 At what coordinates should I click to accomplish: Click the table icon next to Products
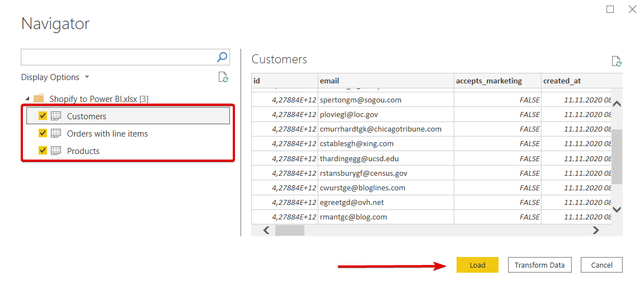point(56,151)
